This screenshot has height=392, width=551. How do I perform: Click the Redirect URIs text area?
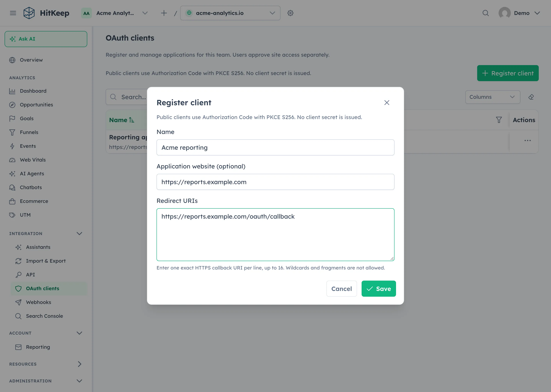pos(275,235)
